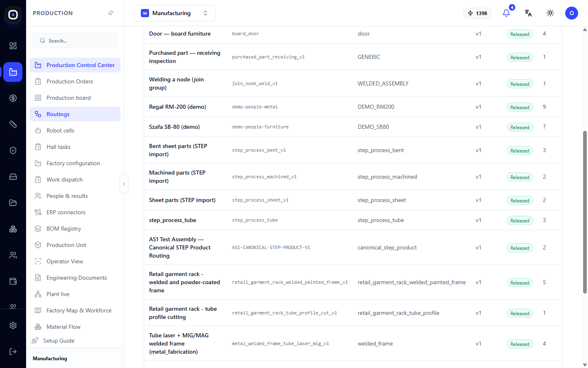Viewport: 588px width, 368px height.
Task: Click the vertical scrollbar thumb
Action: 585,212
